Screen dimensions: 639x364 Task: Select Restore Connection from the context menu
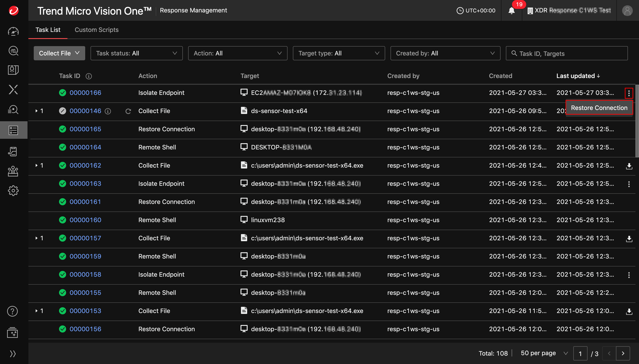coord(599,108)
